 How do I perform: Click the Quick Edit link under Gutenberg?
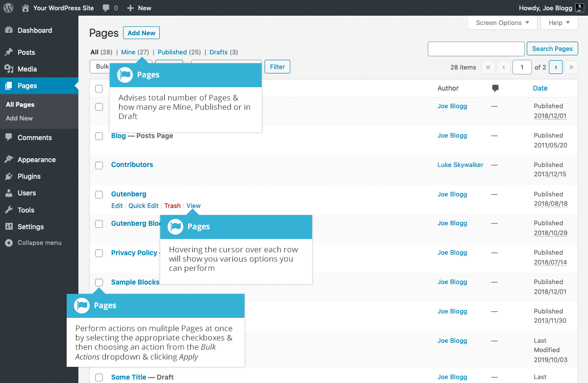point(144,206)
